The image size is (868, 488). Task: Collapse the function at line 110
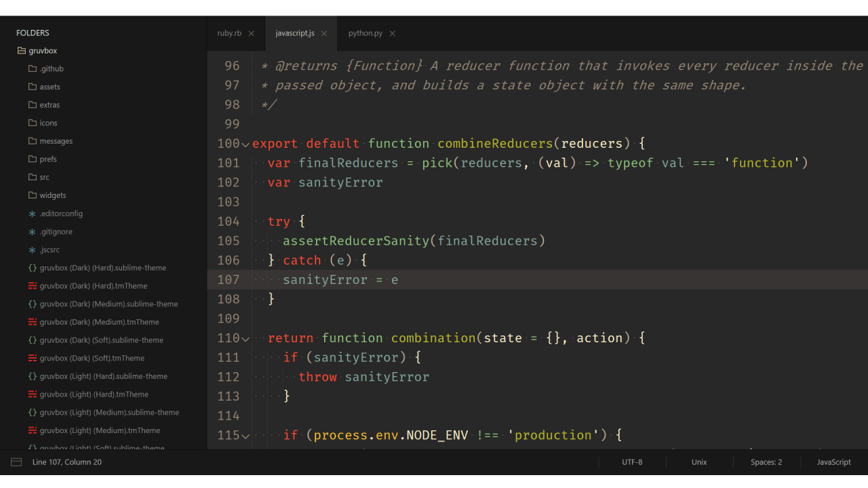point(245,339)
